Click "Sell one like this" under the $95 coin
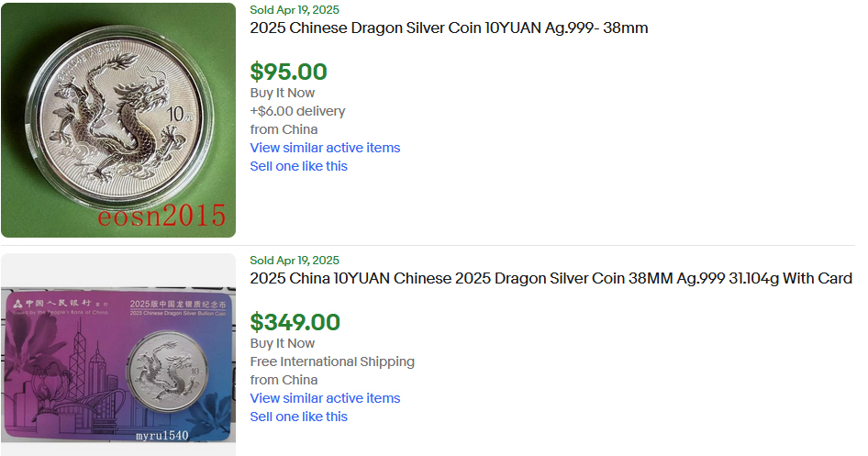The image size is (868, 456). (x=298, y=166)
